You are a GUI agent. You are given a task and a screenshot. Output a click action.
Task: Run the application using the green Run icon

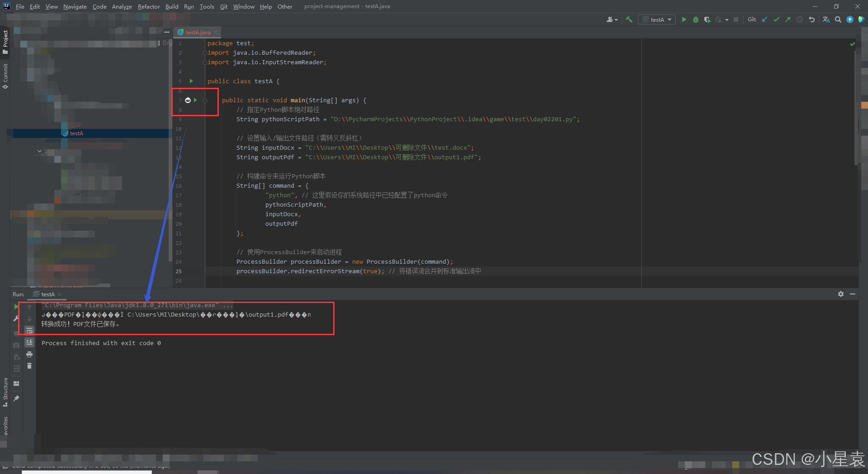[x=684, y=19]
